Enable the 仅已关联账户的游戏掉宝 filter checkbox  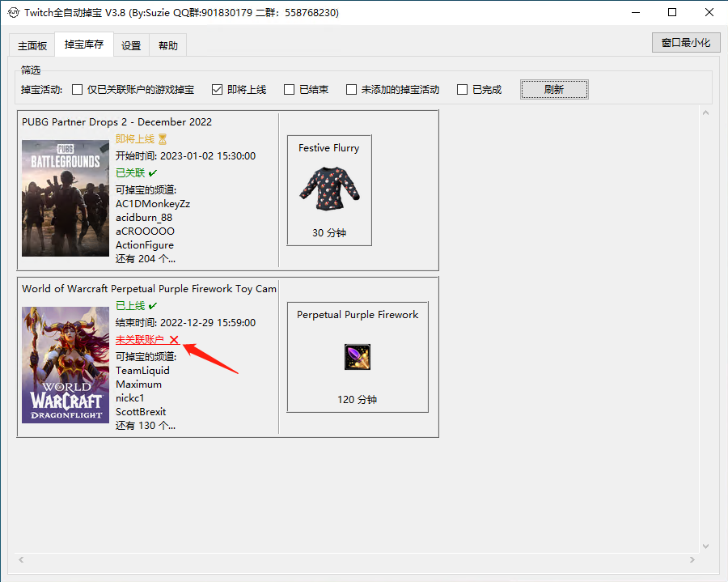point(77,90)
